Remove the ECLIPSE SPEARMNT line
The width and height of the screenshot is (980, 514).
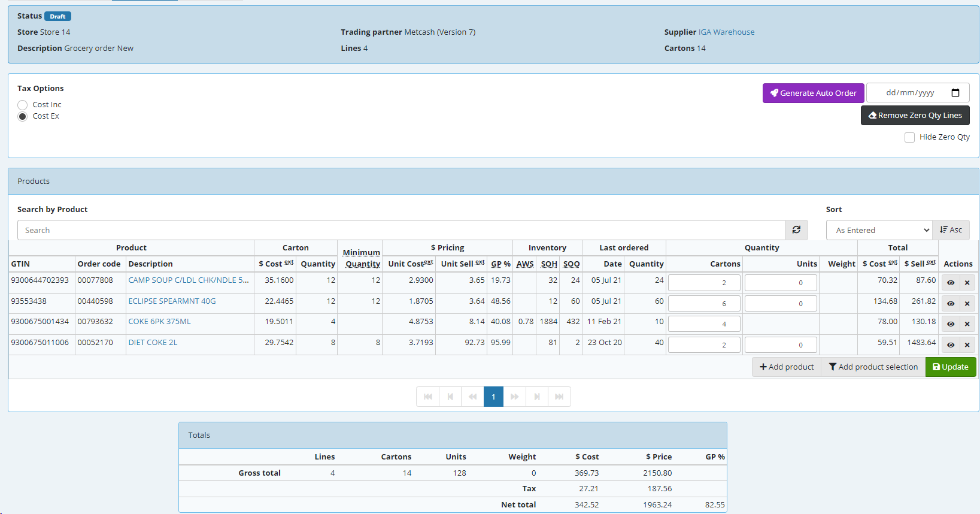click(x=967, y=304)
